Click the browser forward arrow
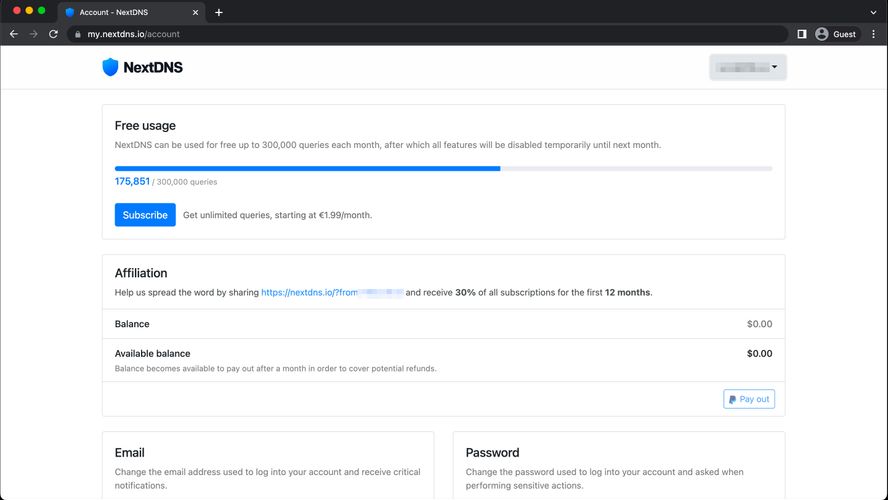The height and width of the screenshot is (500, 888). [x=33, y=34]
